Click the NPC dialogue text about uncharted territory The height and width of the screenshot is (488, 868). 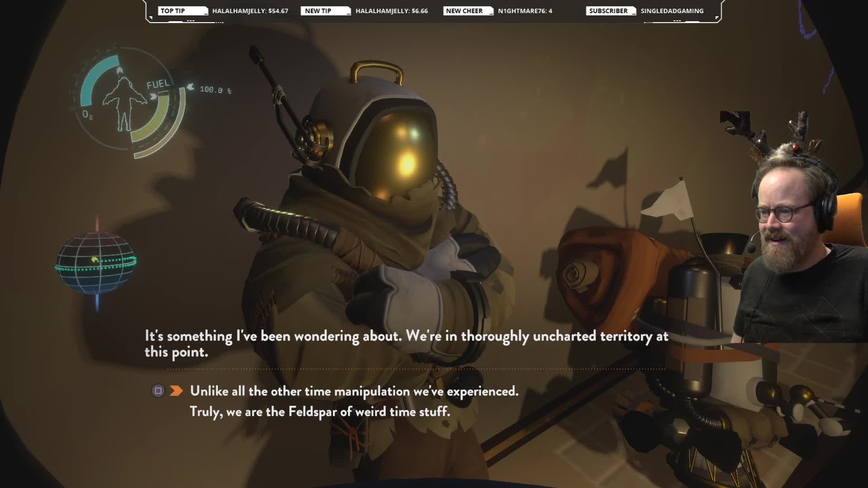pyautogui.click(x=406, y=344)
